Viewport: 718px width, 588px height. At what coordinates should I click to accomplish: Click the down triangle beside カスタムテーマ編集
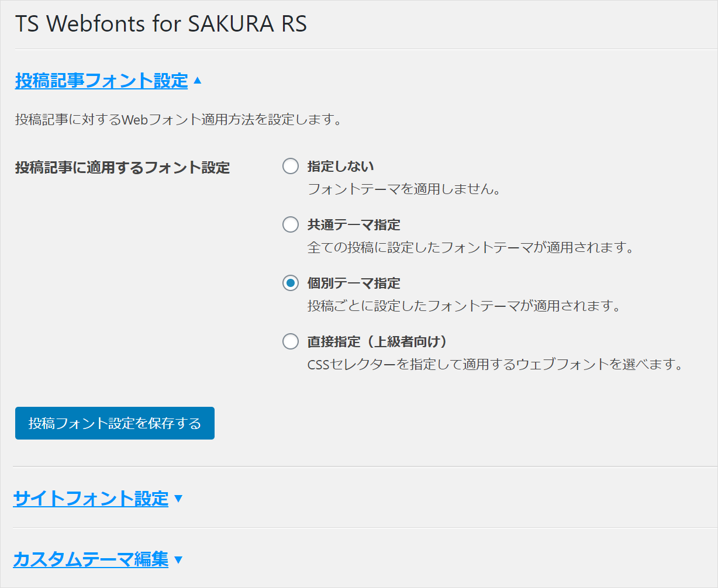(x=178, y=560)
